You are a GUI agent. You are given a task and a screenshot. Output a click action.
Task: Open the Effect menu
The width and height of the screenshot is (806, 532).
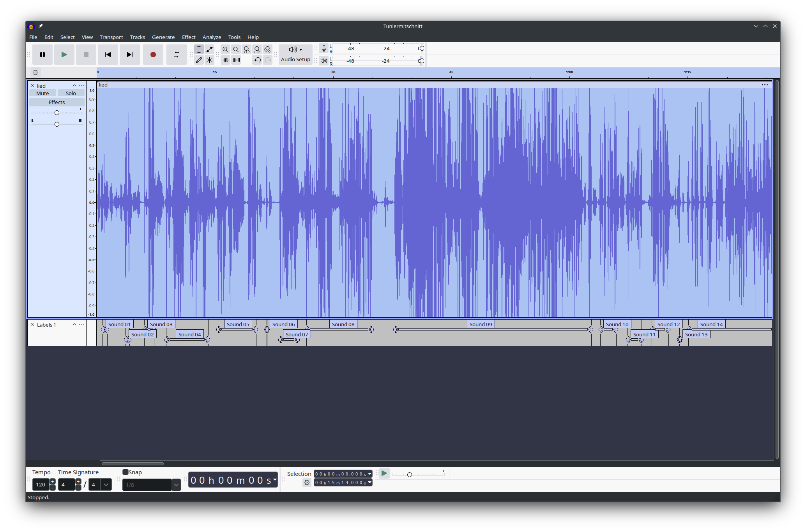tap(189, 37)
